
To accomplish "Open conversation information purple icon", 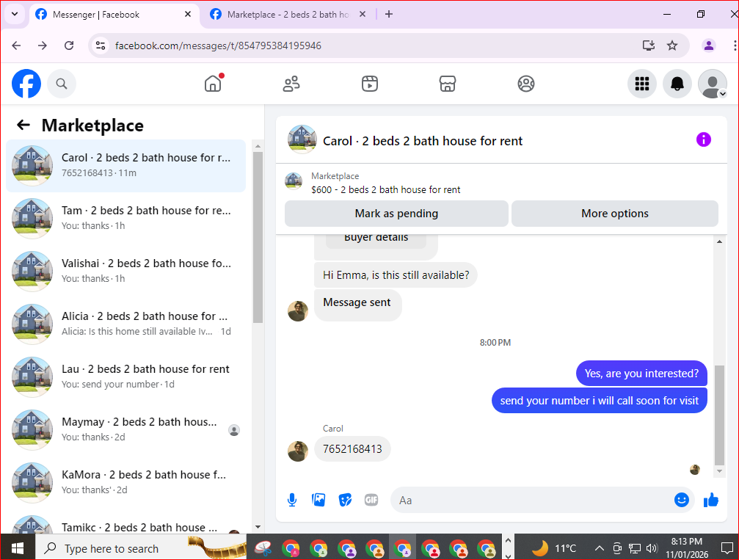I will click(x=703, y=139).
